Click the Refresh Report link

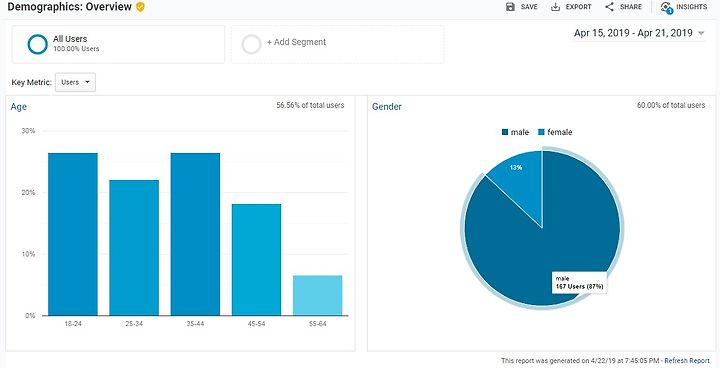click(687, 361)
